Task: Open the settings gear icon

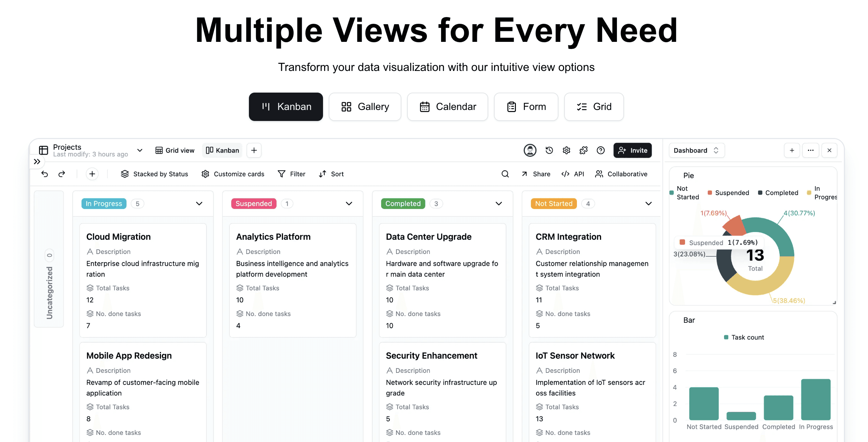Action: [x=566, y=150]
